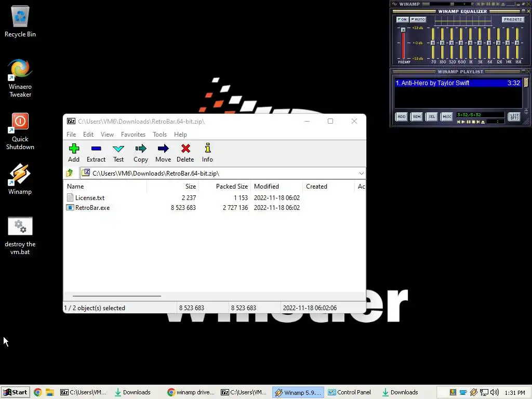Viewport: 532px width, 399px height.
Task: Open the View menu
Action: (107, 135)
